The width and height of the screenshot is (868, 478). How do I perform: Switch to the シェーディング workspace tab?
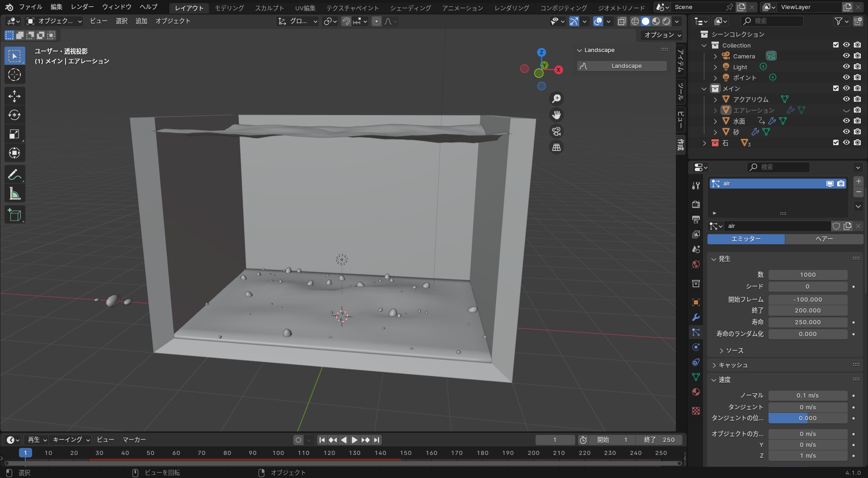410,8
